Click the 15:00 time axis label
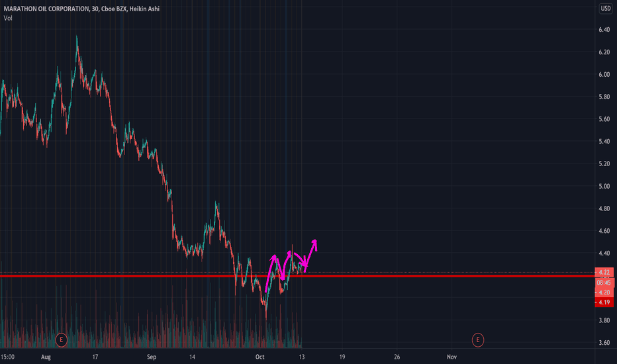The width and height of the screenshot is (617, 364). coord(7,357)
